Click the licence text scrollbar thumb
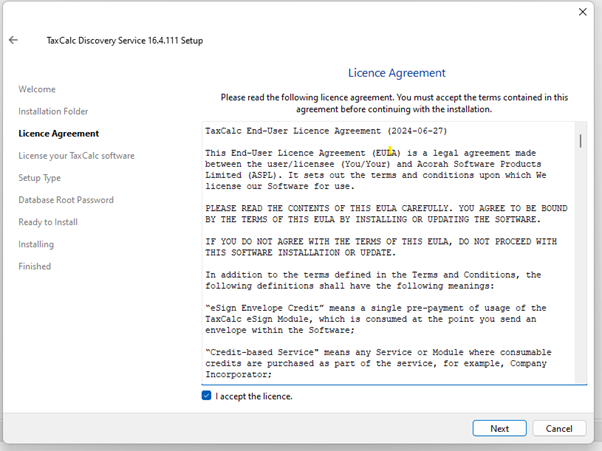This screenshot has height=451, width=602. click(x=580, y=140)
